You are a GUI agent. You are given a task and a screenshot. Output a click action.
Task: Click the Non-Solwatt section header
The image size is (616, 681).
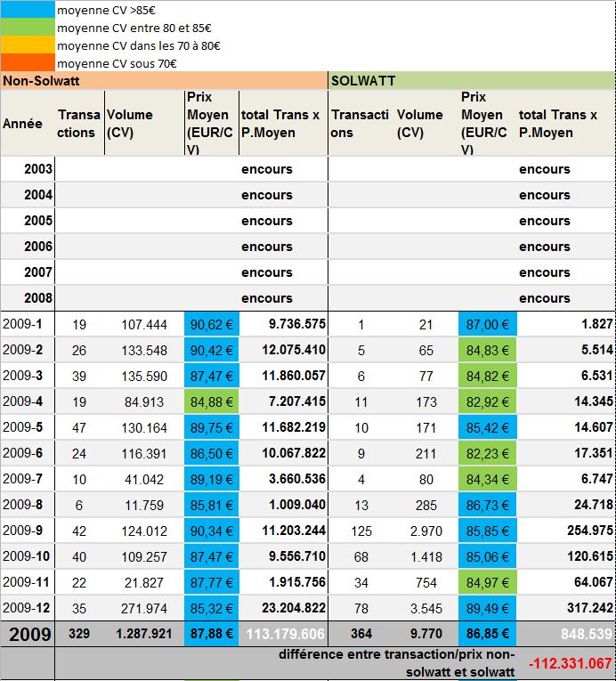coord(164,80)
